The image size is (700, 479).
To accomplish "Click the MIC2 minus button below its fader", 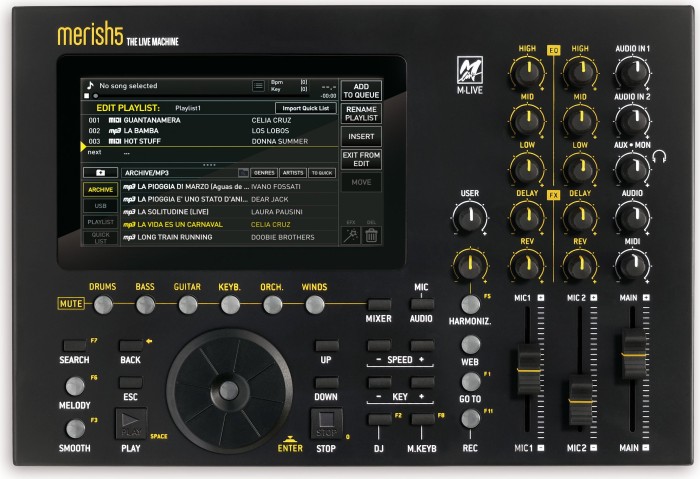I will 593,447.
